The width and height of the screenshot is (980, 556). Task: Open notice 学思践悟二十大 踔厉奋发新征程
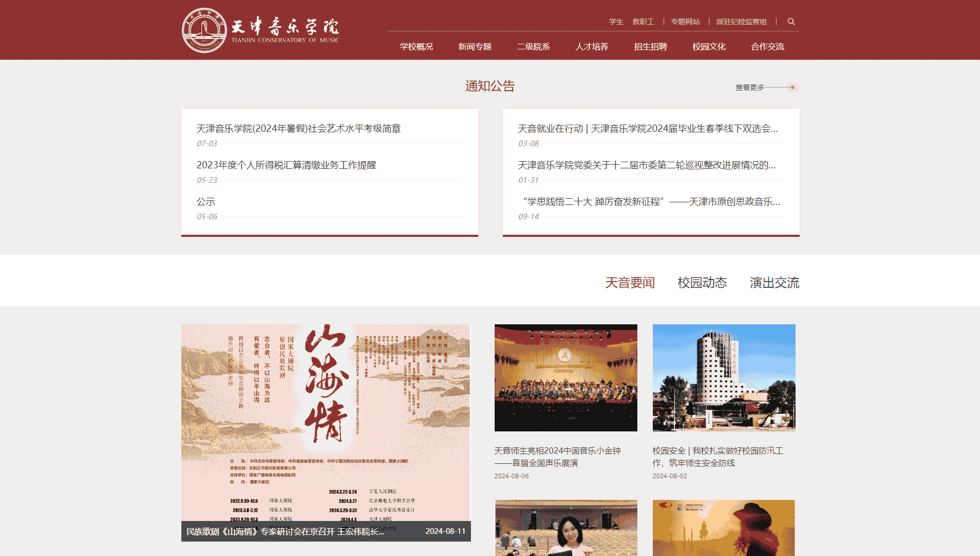click(650, 202)
